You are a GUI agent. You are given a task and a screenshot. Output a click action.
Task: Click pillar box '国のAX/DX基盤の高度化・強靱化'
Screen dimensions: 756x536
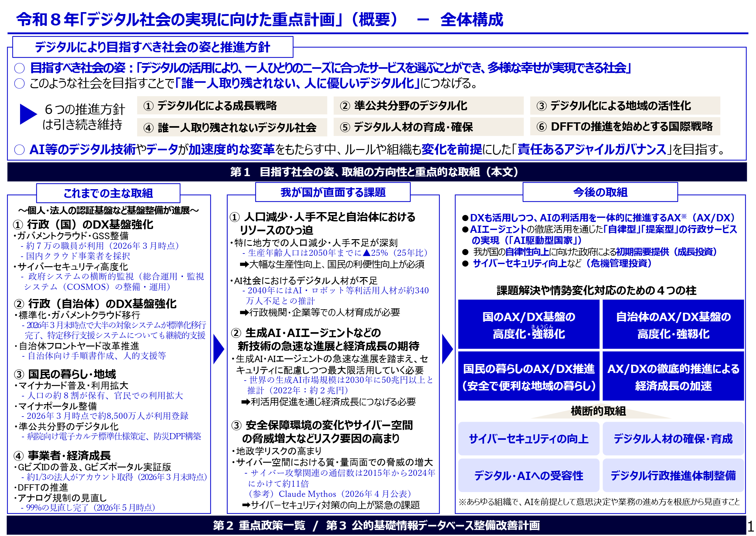coord(529,325)
